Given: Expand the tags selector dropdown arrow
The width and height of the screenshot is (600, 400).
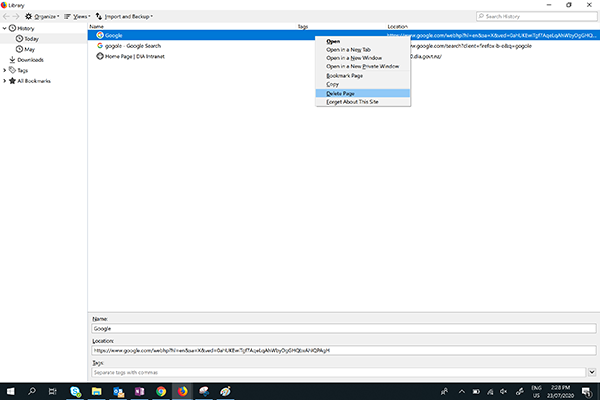Looking at the screenshot, I should click(x=592, y=372).
